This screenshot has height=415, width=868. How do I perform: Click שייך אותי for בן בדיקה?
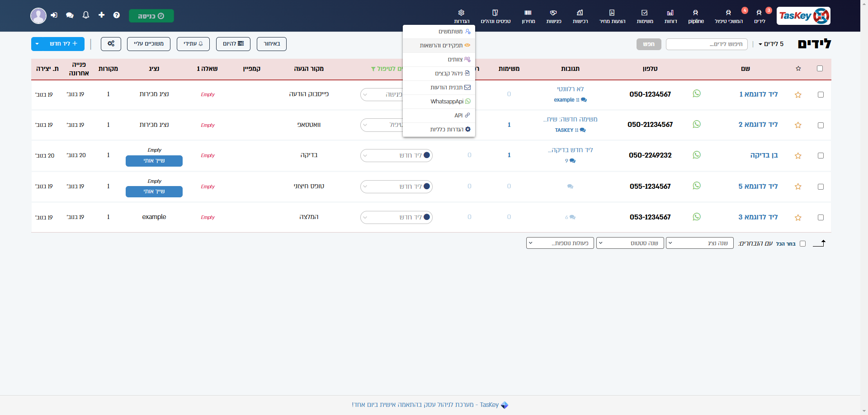[x=154, y=161]
